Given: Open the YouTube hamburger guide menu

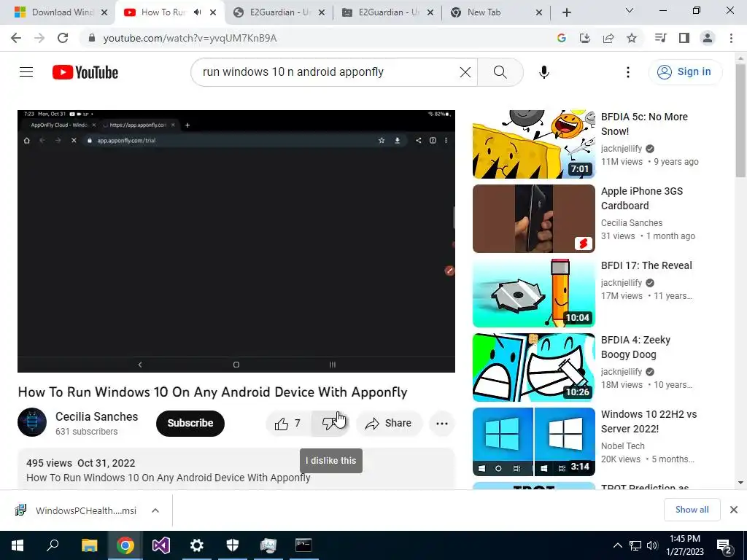Looking at the screenshot, I should pos(26,72).
